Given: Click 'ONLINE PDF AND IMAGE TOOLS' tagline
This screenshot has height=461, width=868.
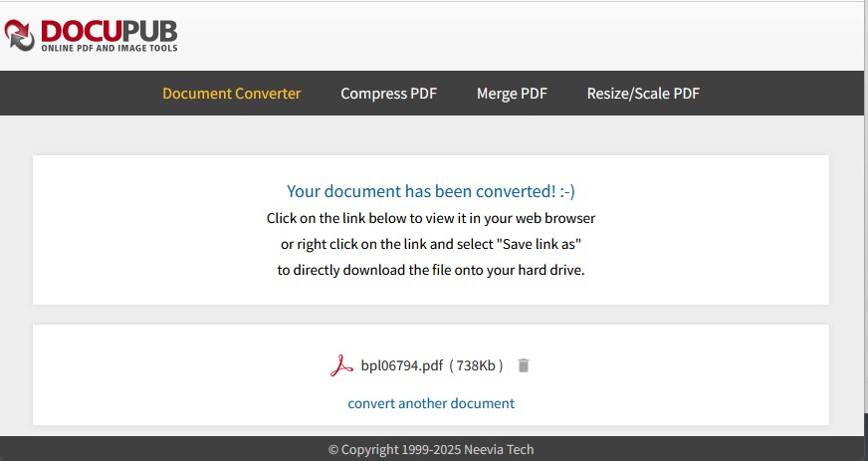Looking at the screenshot, I should [109, 48].
